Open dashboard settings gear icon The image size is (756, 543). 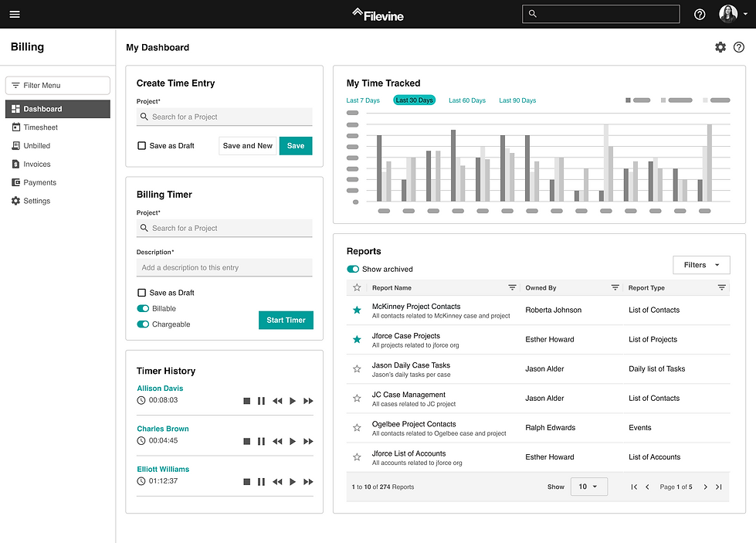[x=720, y=47]
